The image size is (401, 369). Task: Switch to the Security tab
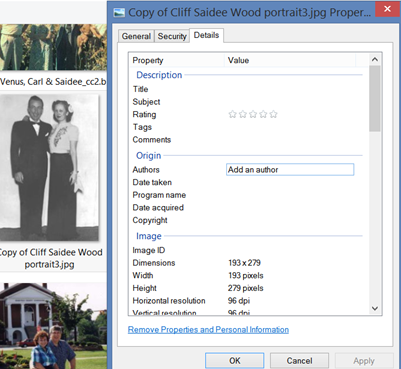172,36
